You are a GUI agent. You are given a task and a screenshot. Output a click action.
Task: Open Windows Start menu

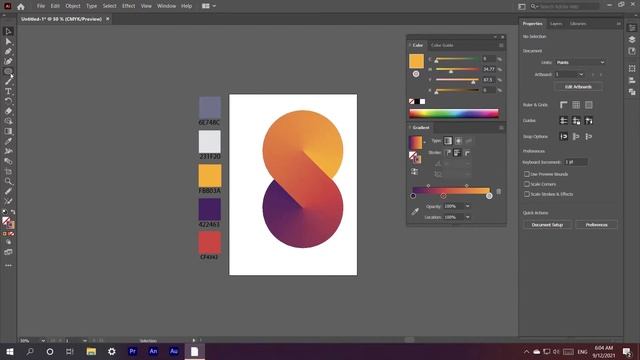tap(9, 351)
